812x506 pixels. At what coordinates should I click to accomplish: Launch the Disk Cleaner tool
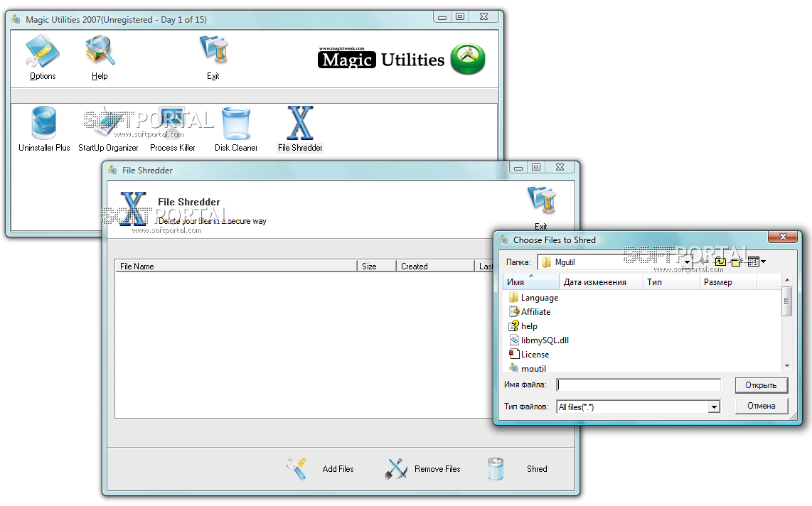(x=236, y=129)
